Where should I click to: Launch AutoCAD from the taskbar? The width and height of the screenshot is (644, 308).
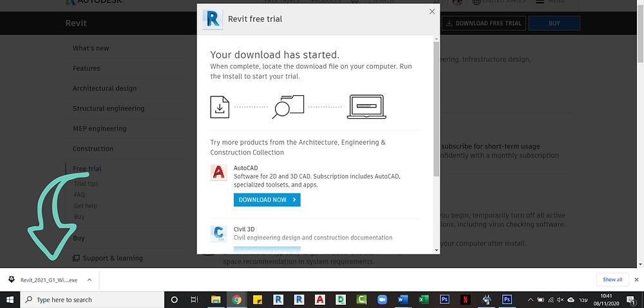click(320, 300)
